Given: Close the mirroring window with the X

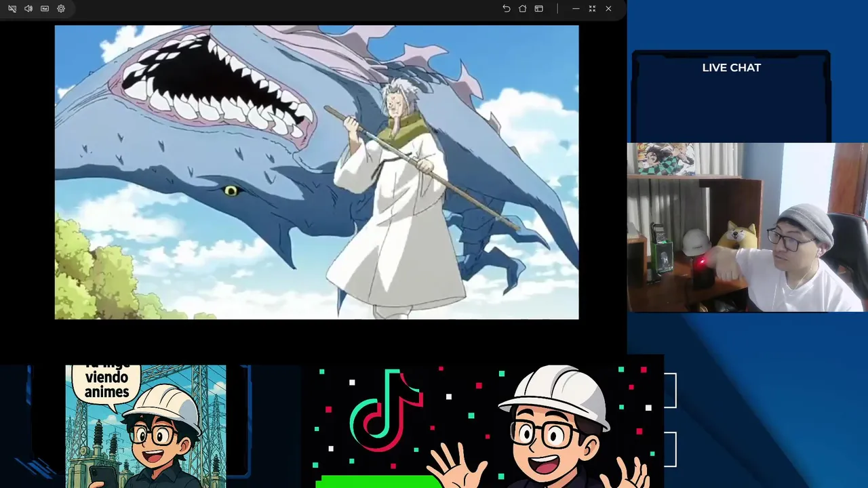Looking at the screenshot, I should tap(608, 9).
